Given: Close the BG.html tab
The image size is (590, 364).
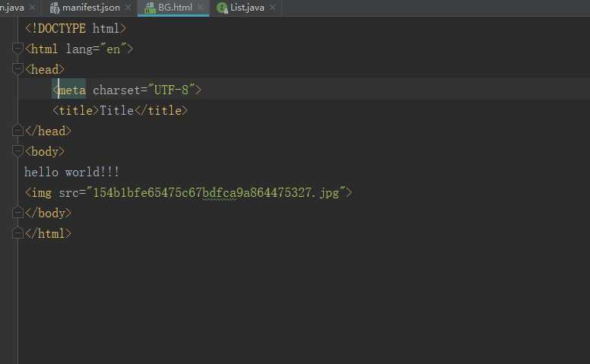Looking at the screenshot, I should pos(201,8).
